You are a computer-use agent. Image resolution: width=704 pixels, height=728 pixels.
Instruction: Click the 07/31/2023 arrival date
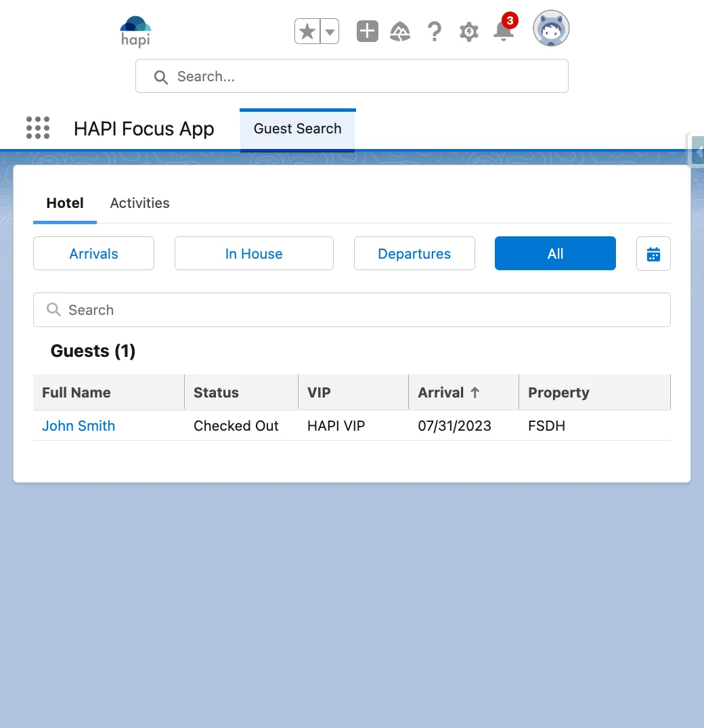tap(454, 426)
